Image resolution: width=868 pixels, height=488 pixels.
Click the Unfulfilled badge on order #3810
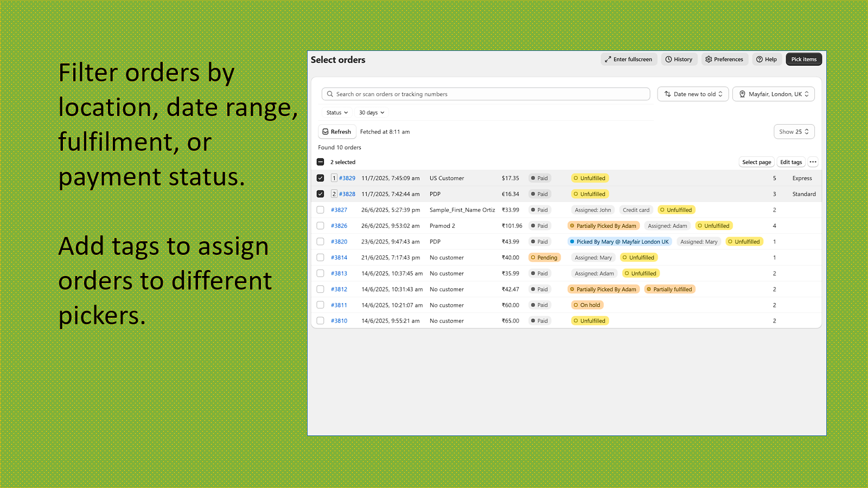tap(590, 321)
